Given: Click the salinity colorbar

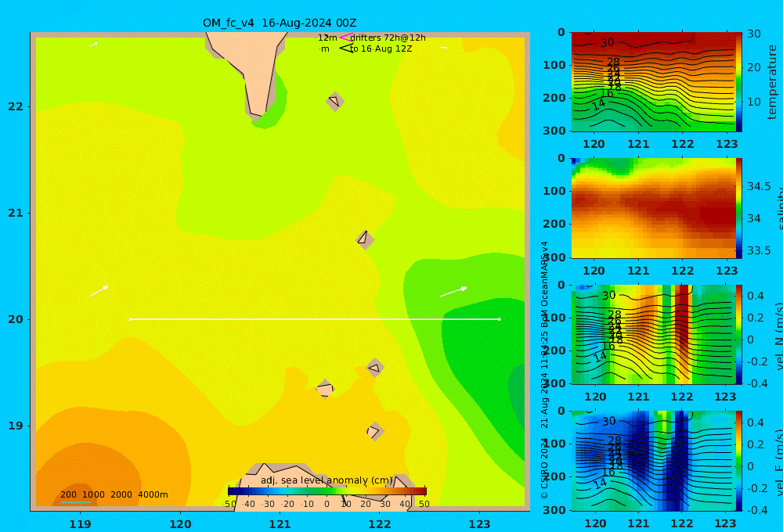Looking at the screenshot, I should [x=739, y=208].
